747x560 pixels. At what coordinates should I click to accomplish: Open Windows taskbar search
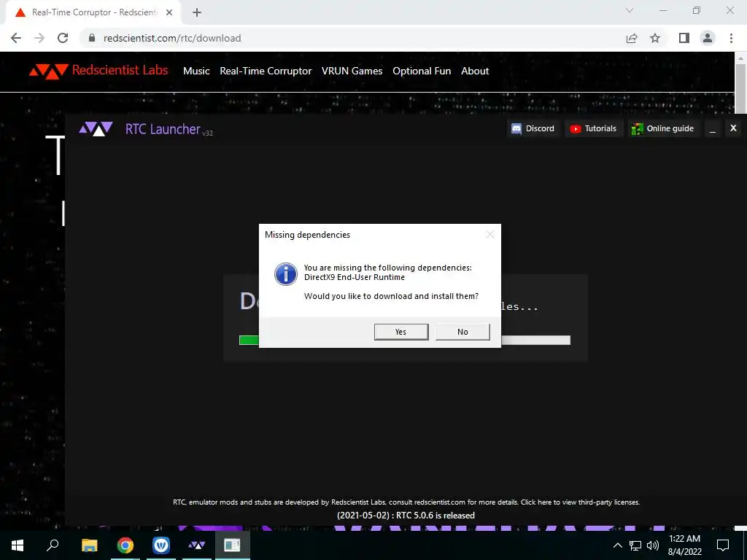pyautogui.click(x=53, y=545)
